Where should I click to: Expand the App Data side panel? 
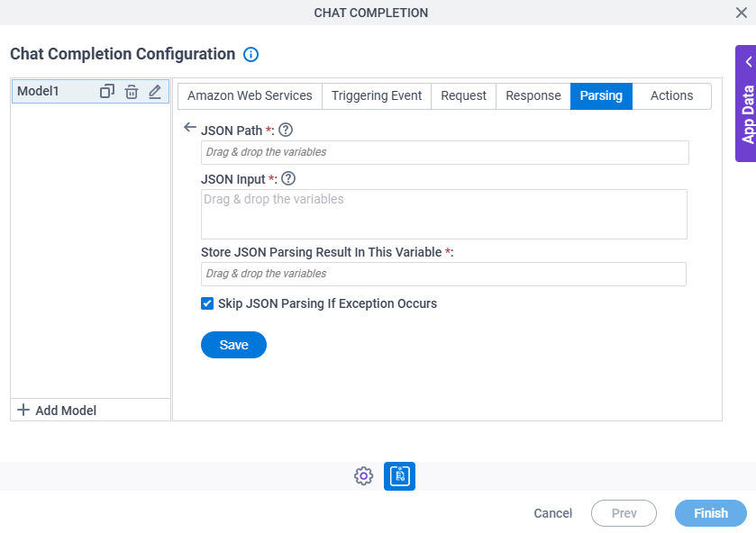[746, 104]
